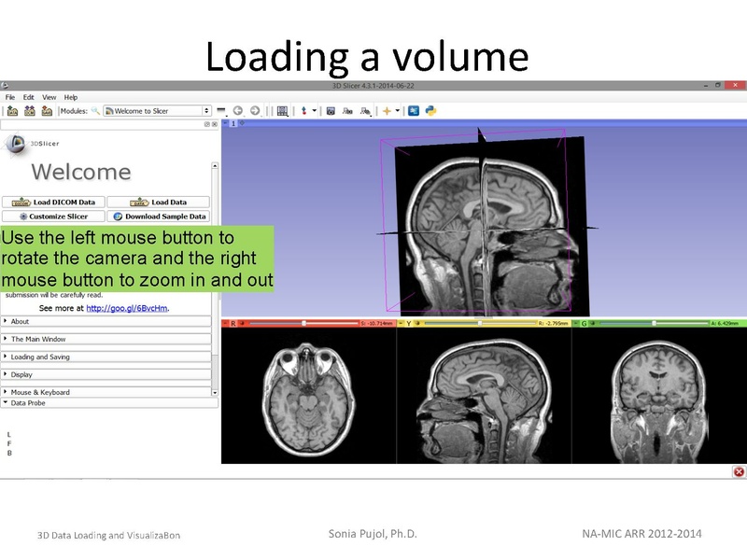Toggle the orange crosshair icon

[x=387, y=111]
